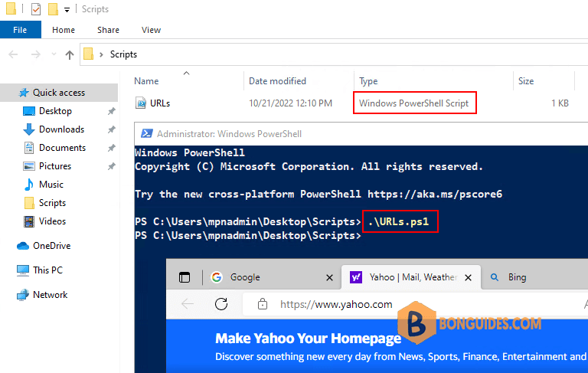Click the OneDrive cloud icon
The width and height of the screenshot is (588, 373).
tap(23, 246)
